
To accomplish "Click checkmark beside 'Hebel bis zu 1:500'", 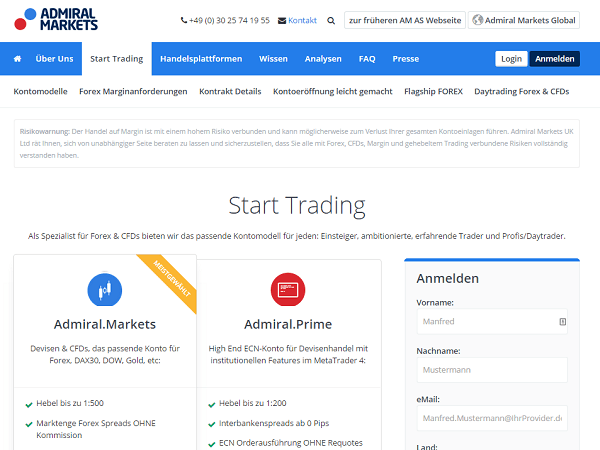I will coord(29,405).
